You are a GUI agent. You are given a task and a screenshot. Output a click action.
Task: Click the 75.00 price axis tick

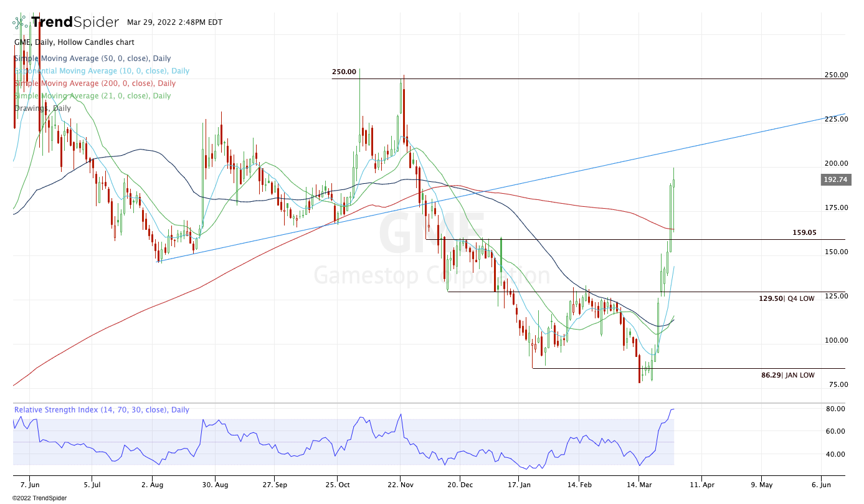(x=837, y=384)
